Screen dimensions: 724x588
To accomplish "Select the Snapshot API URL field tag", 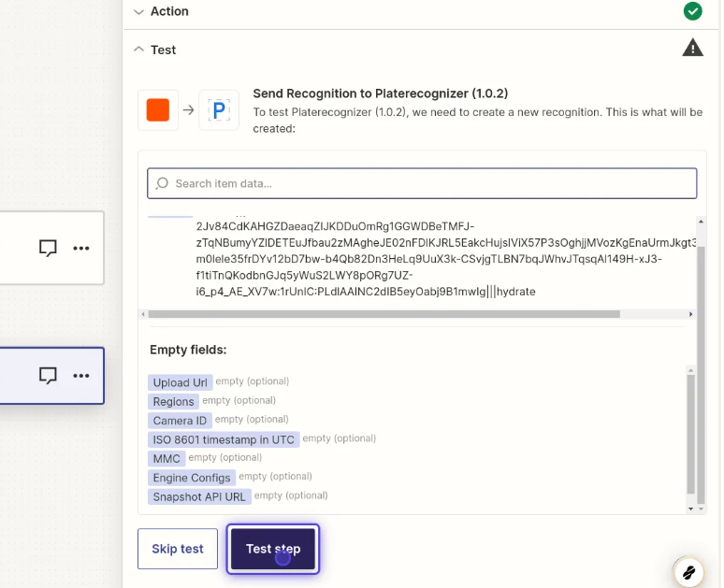I will [x=199, y=496].
